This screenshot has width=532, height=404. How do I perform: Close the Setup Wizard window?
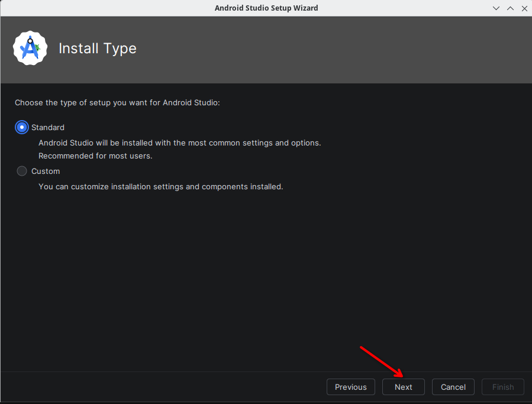(x=524, y=8)
